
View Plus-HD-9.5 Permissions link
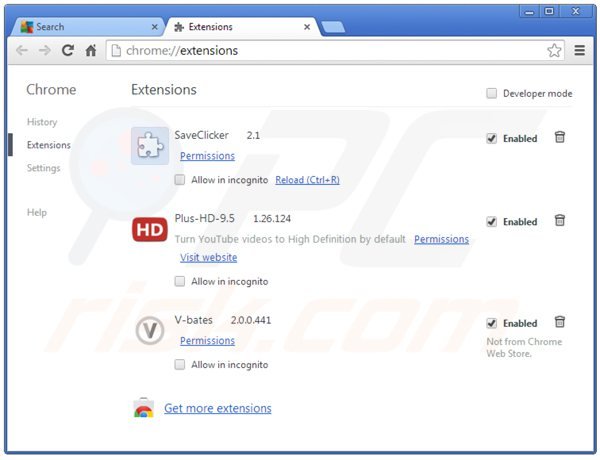coord(442,239)
